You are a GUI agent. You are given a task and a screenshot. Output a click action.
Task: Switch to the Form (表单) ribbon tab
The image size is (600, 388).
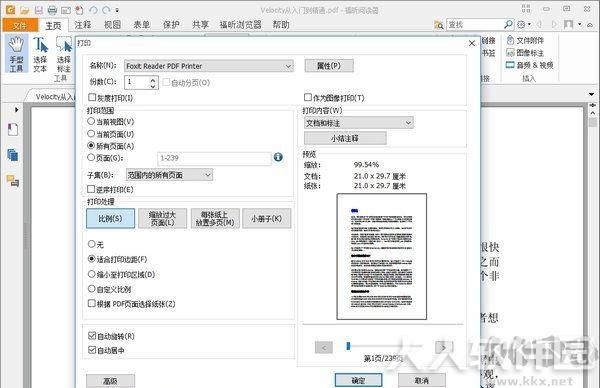click(142, 25)
